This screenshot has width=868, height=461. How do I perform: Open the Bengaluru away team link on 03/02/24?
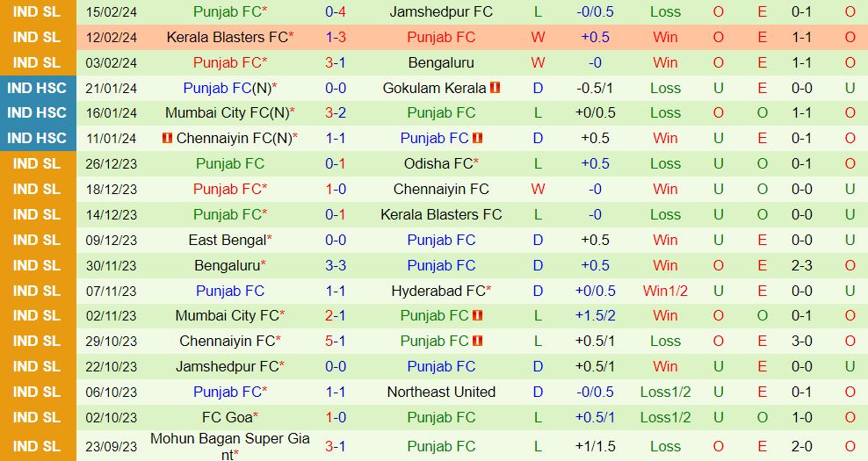click(441, 63)
